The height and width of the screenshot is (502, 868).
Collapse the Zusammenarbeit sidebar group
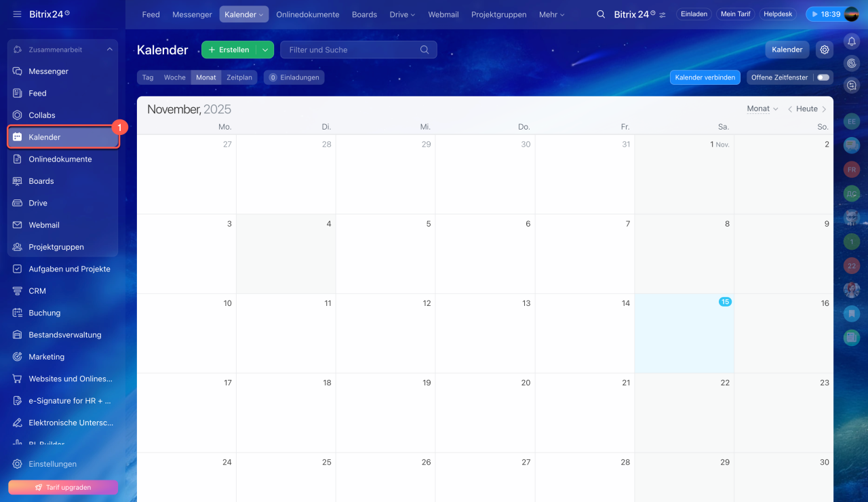click(109, 50)
